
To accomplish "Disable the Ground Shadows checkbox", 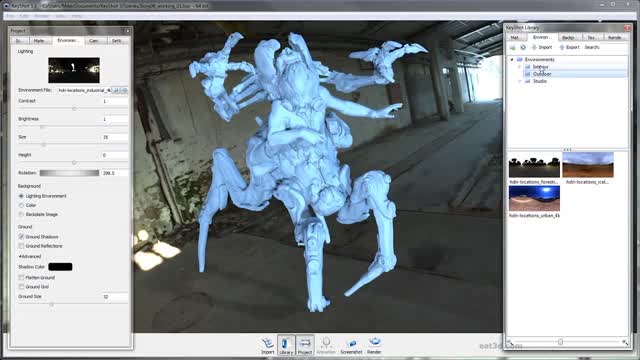I will (x=21, y=237).
